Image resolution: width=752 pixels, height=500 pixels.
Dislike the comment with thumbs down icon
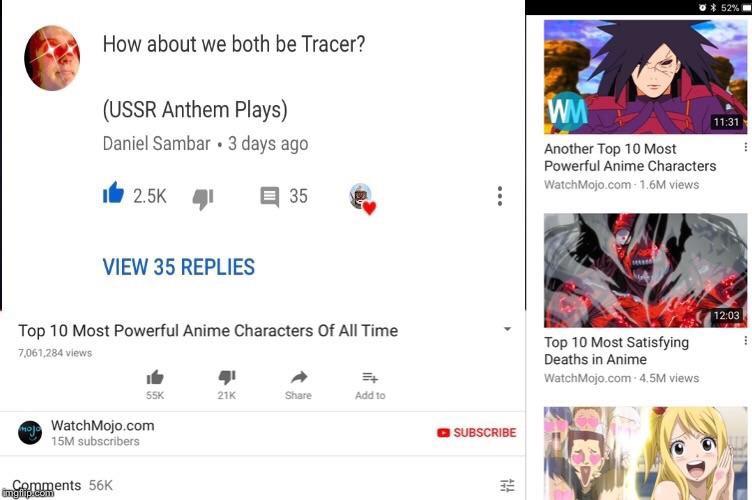coord(203,198)
